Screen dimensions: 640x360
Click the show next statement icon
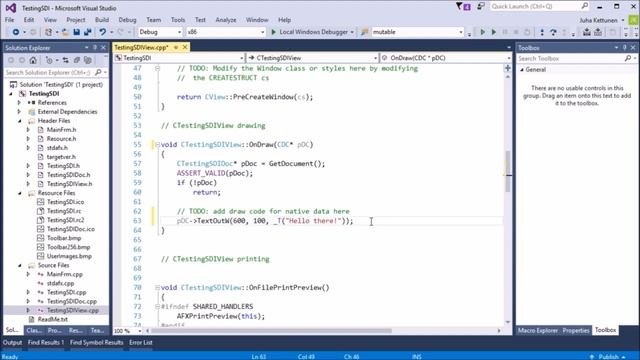[542, 32]
